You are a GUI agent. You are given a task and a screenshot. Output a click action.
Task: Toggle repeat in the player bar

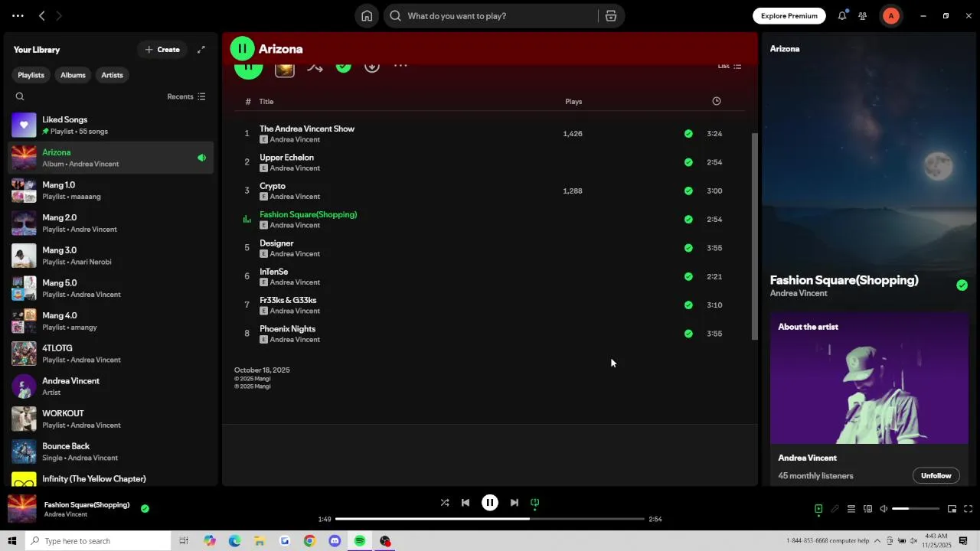click(x=535, y=503)
